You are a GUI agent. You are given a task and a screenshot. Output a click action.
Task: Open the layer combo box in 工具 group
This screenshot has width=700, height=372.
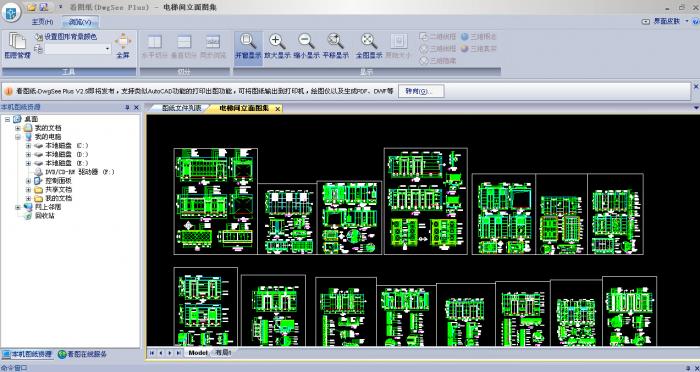coord(78,49)
